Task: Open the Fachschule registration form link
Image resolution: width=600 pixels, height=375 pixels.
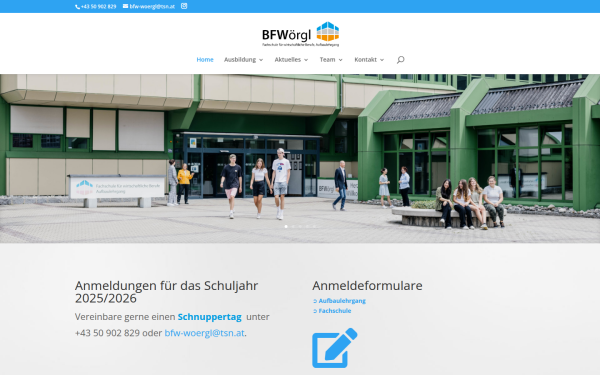Action: pyautogui.click(x=335, y=311)
